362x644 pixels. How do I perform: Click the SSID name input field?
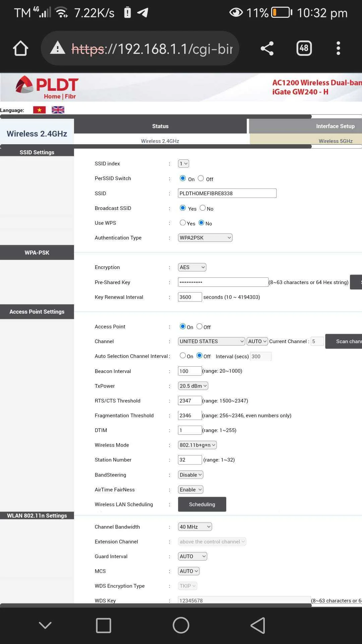(227, 194)
